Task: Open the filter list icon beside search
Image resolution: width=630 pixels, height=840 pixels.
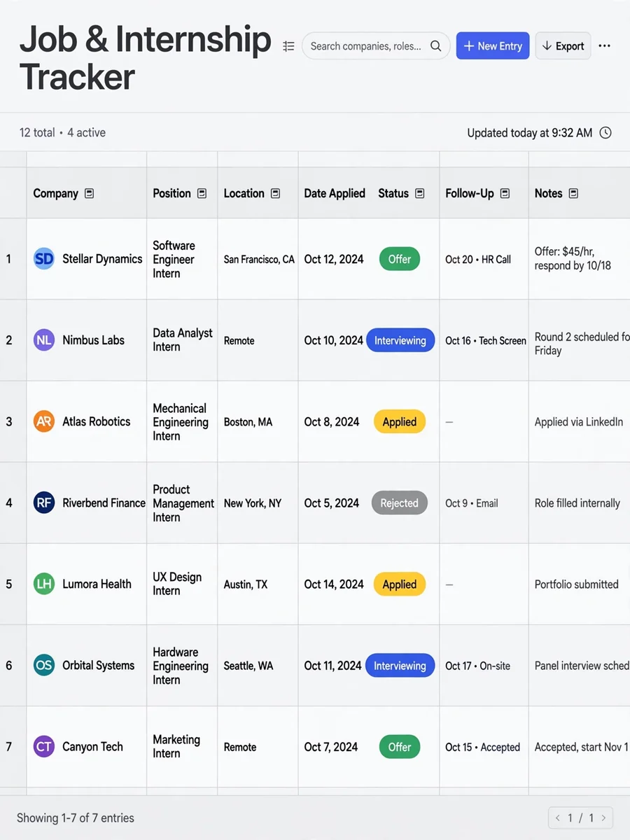Action: point(288,46)
